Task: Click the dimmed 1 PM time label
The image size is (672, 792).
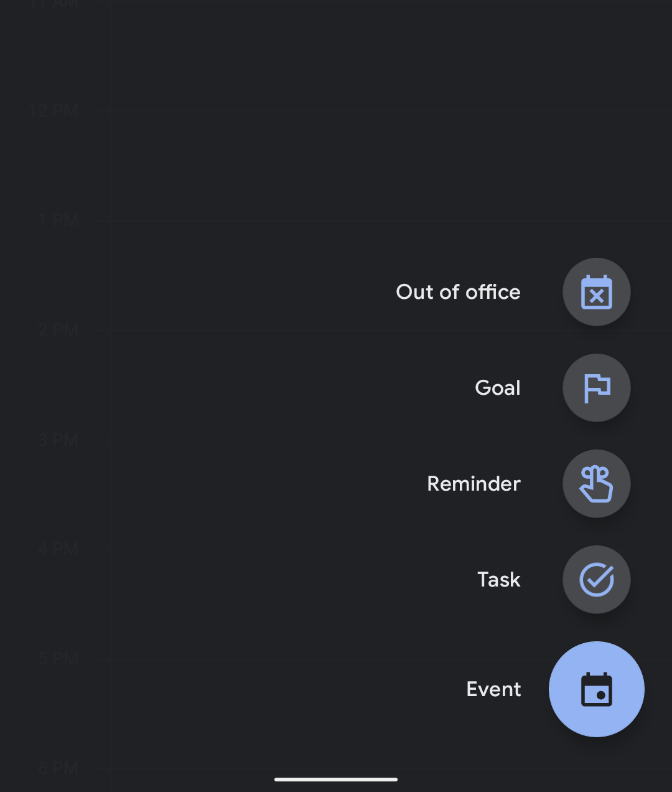Action: 59,221
